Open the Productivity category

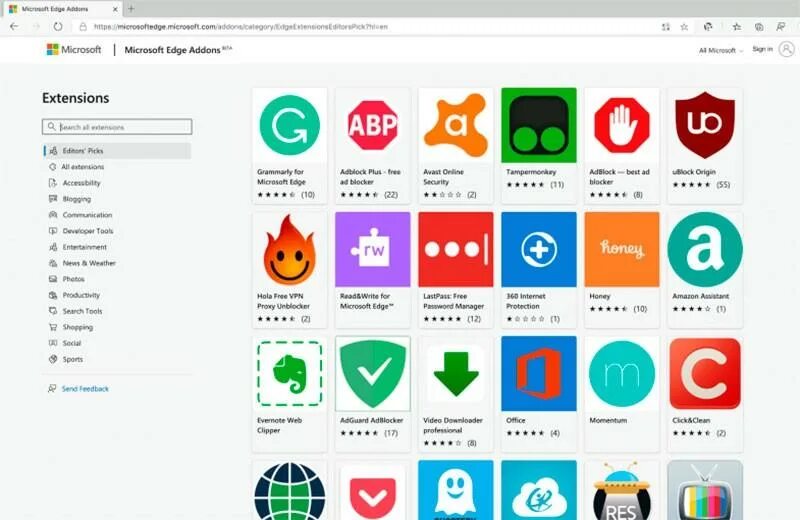[81, 295]
